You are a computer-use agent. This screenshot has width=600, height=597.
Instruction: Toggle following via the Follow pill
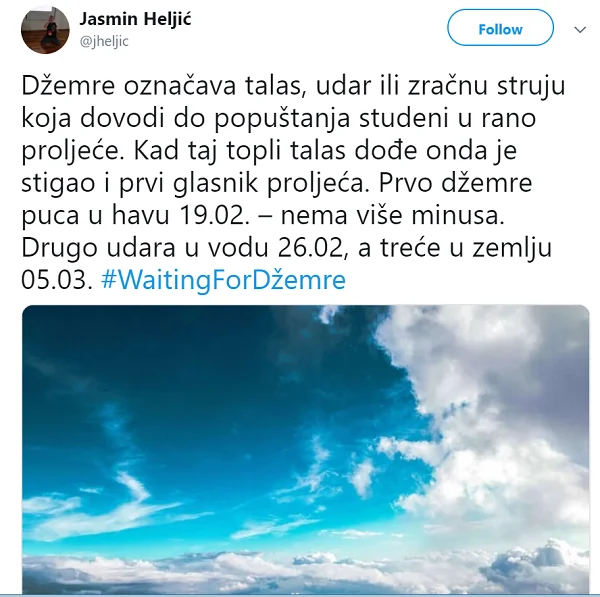coord(500,28)
